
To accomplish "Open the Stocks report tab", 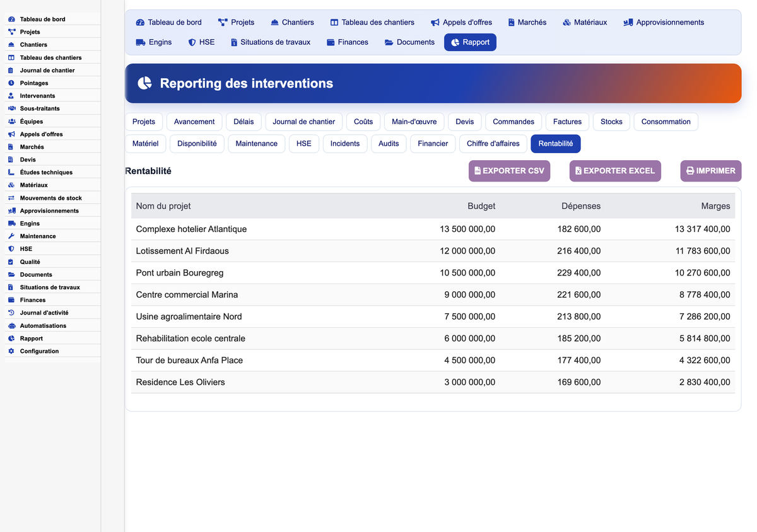I will coord(611,122).
